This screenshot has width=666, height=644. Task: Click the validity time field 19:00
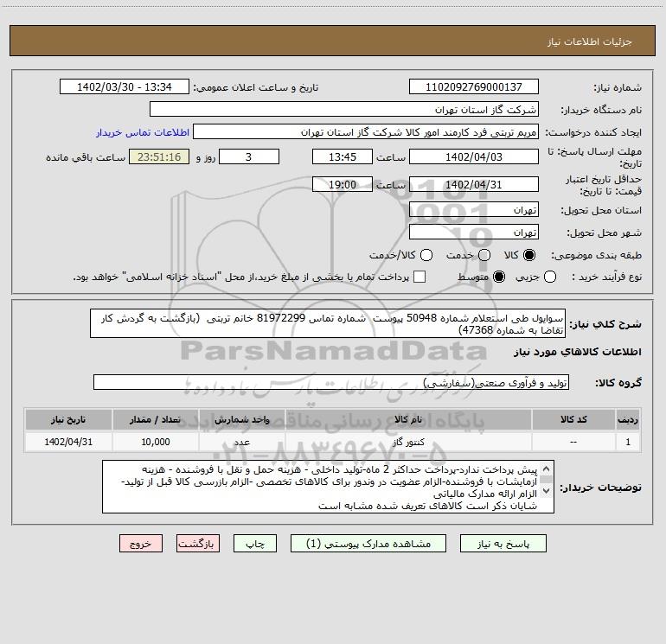point(343,185)
